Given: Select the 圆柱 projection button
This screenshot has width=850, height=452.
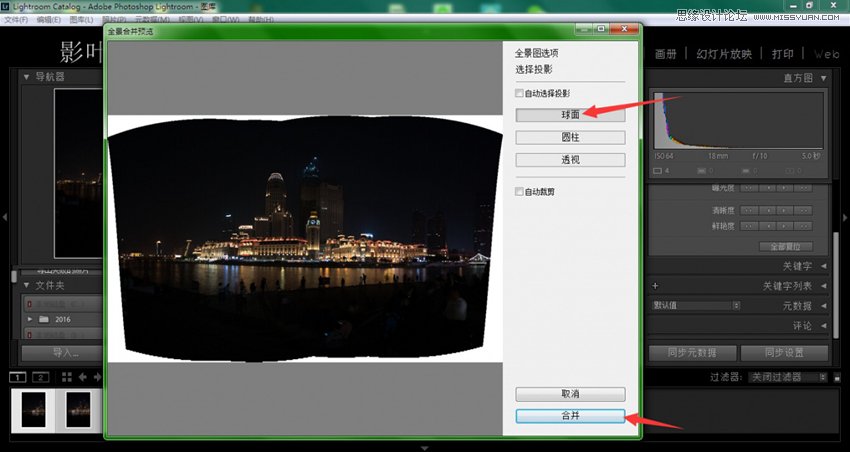Looking at the screenshot, I should point(570,138).
